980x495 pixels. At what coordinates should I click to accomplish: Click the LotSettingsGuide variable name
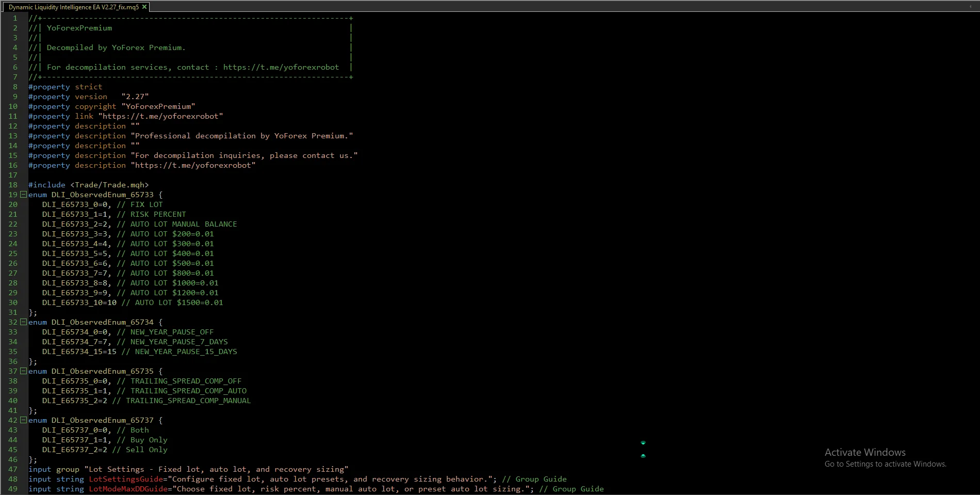point(126,479)
